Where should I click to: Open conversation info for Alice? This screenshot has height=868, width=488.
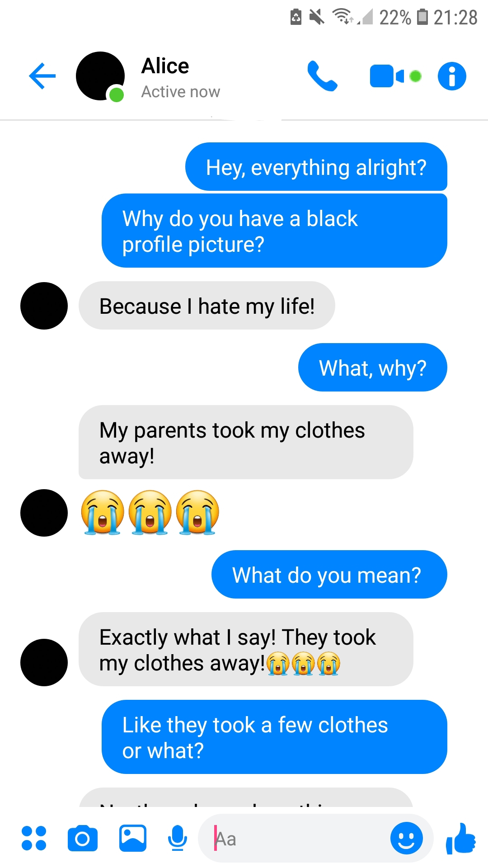[452, 76]
